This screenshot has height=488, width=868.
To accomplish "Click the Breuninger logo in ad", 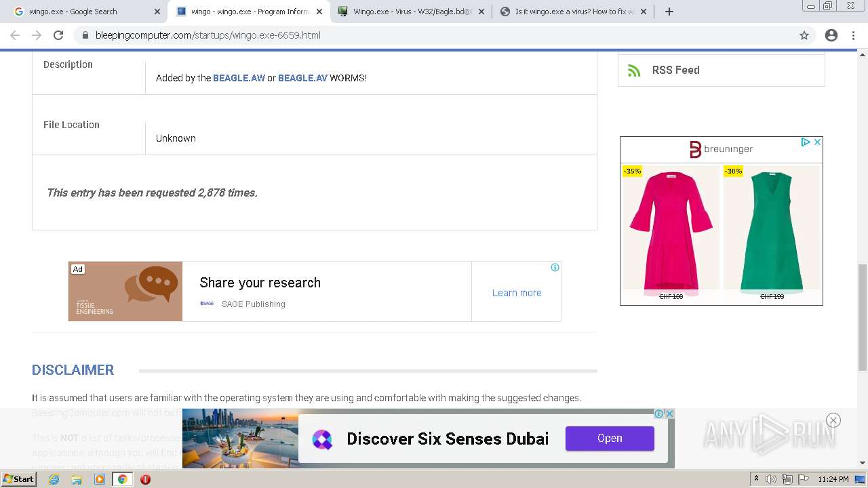I will click(x=720, y=149).
